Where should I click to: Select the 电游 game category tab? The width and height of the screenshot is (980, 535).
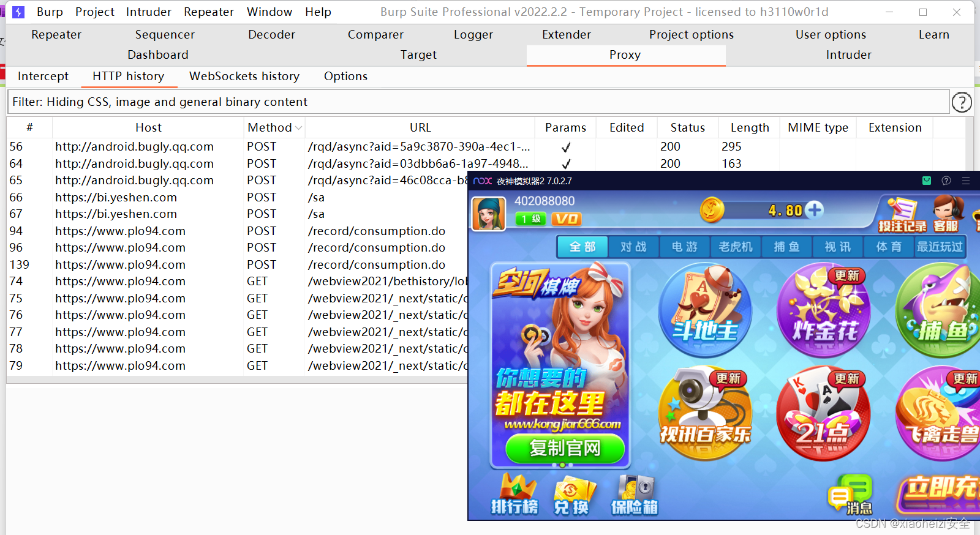685,247
